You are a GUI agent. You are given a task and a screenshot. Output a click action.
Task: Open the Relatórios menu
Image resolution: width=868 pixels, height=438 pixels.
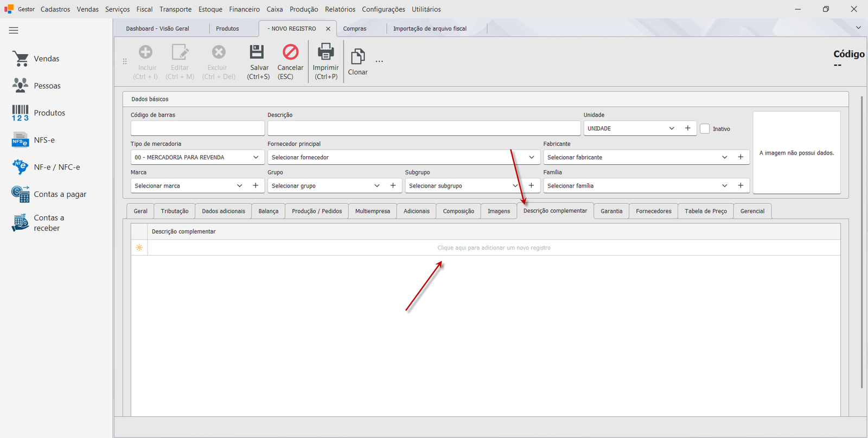(340, 9)
